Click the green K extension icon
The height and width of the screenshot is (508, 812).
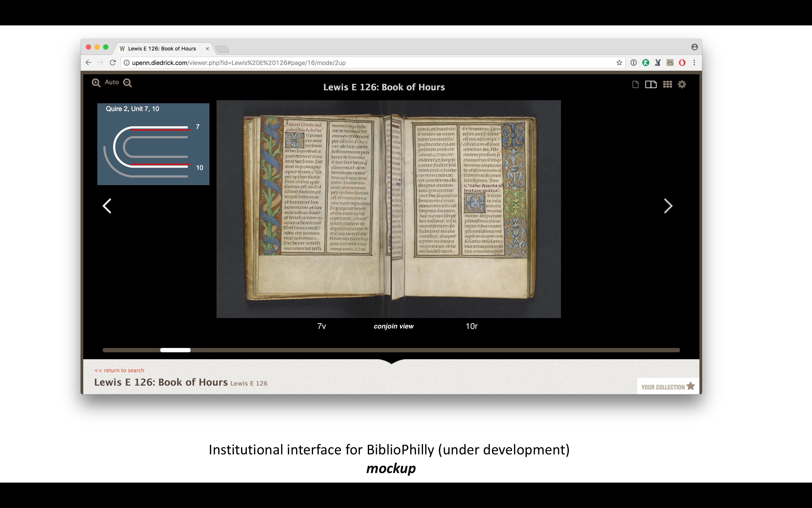[646, 62]
